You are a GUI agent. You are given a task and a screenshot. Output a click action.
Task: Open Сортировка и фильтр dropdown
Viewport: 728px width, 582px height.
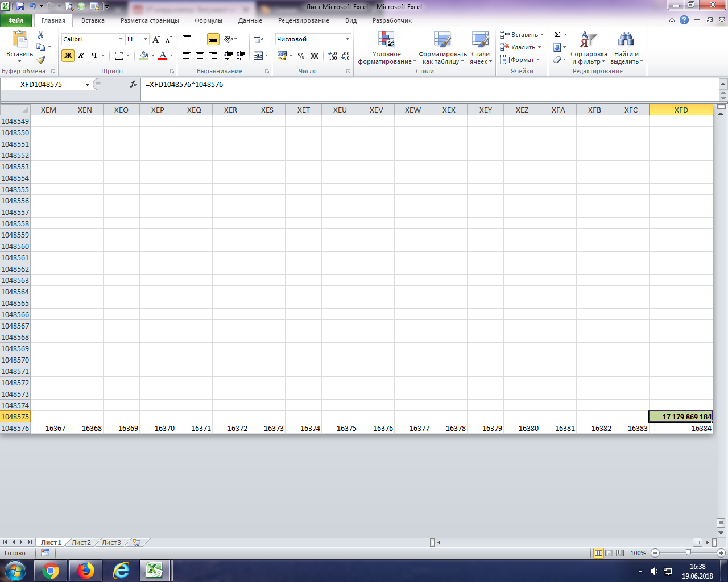pos(589,48)
